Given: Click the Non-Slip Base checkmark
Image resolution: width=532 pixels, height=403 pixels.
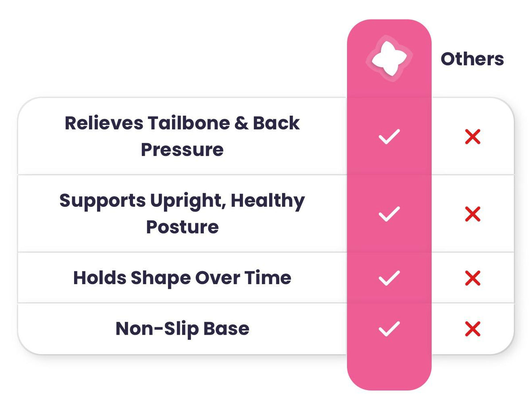Looking at the screenshot, I should tap(389, 329).
